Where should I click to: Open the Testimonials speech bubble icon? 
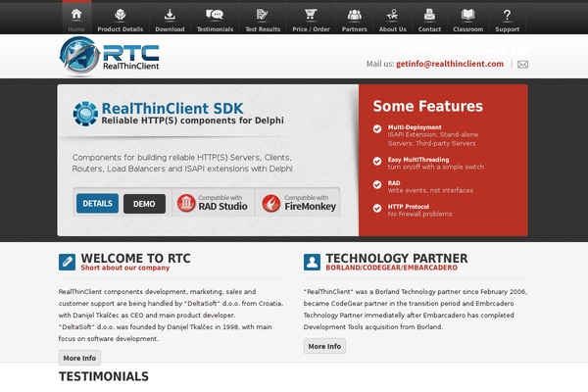pos(215,15)
